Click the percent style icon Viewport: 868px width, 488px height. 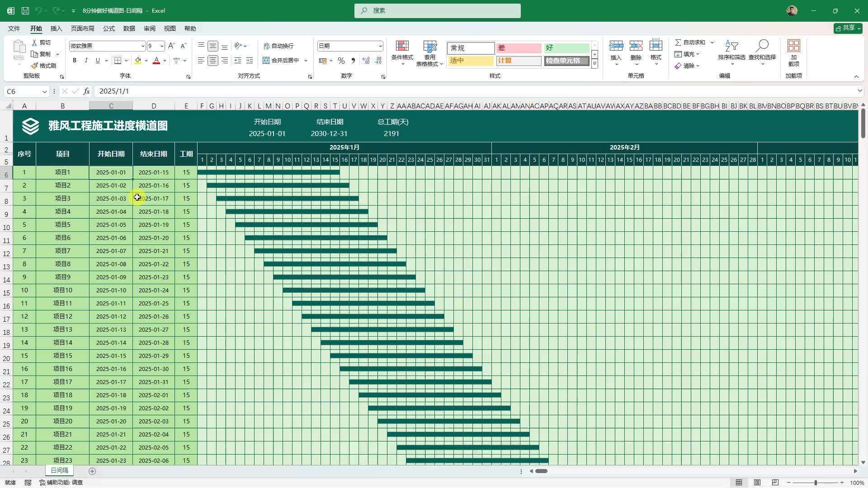point(341,61)
